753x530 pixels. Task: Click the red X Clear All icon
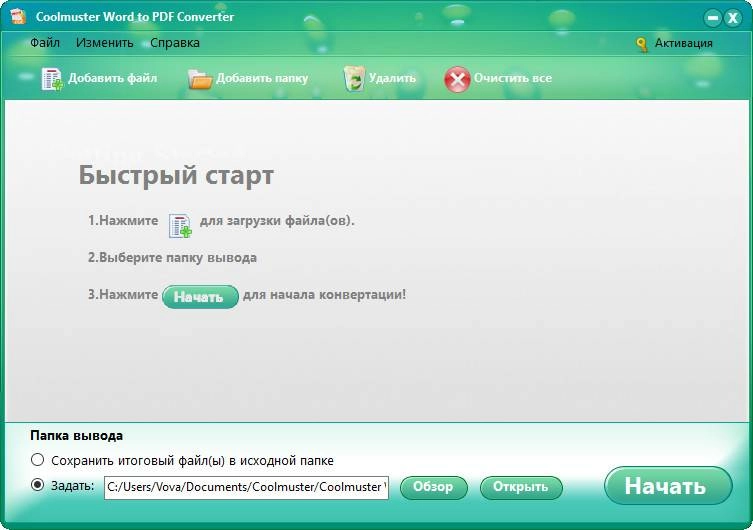457,79
